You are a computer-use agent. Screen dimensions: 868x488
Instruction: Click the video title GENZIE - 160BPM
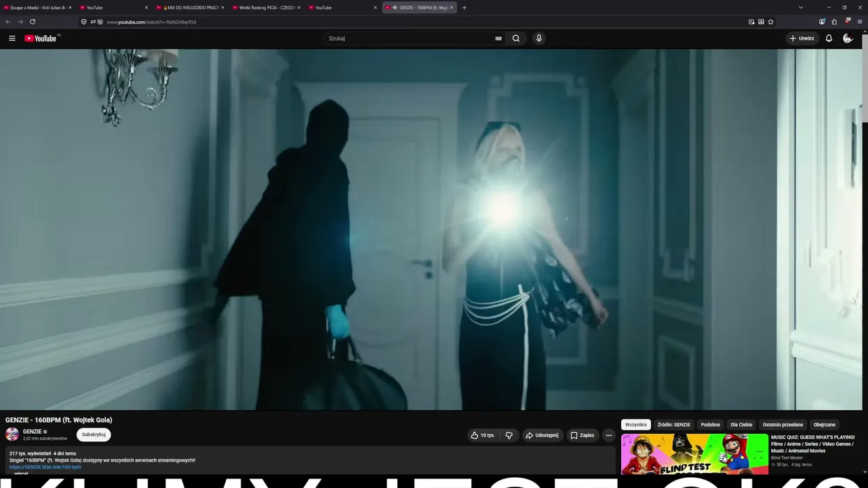tap(59, 420)
